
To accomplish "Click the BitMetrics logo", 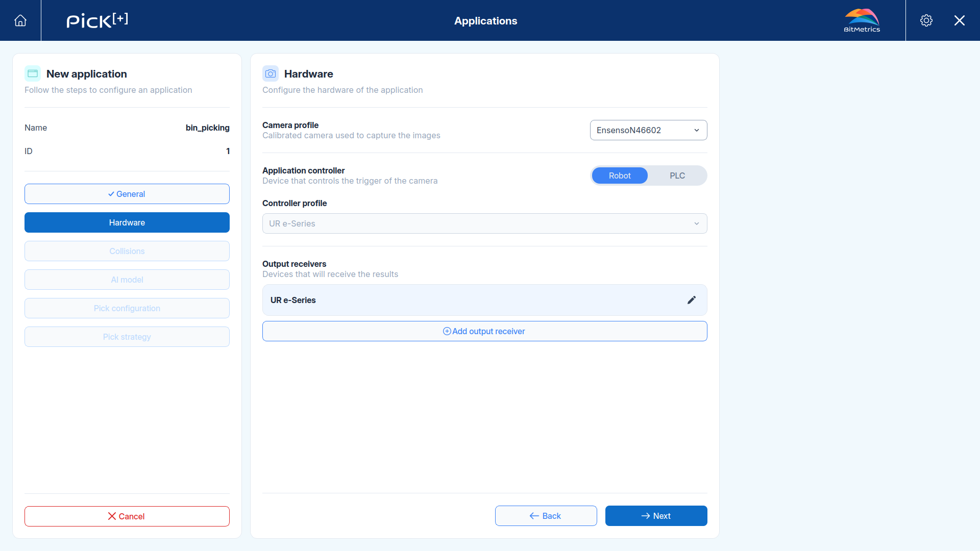I will pyautogui.click(x=862, y=20).
